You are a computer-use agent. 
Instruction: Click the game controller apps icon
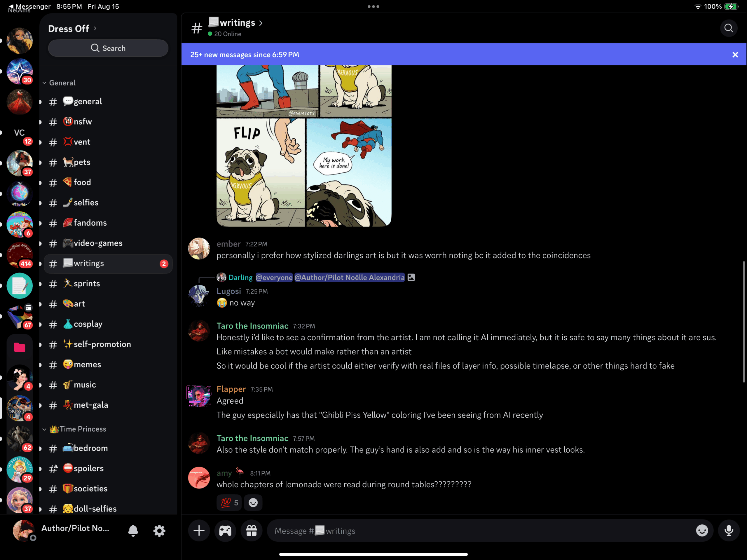[225, 531]
